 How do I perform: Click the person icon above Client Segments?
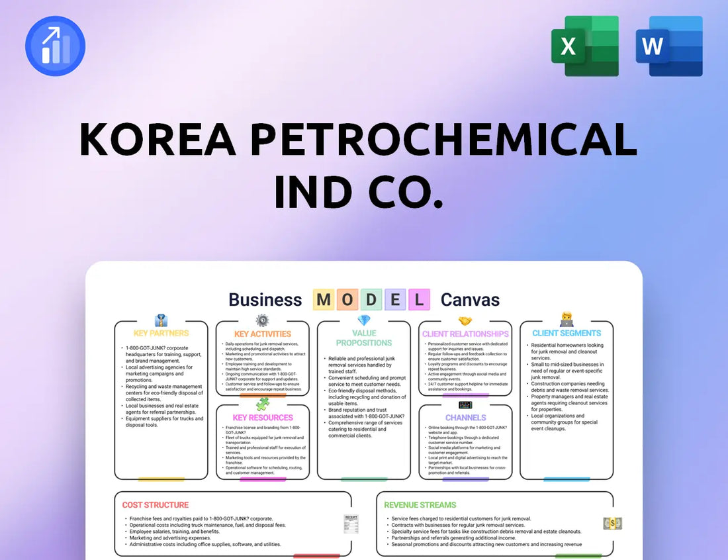click(567, 320)
